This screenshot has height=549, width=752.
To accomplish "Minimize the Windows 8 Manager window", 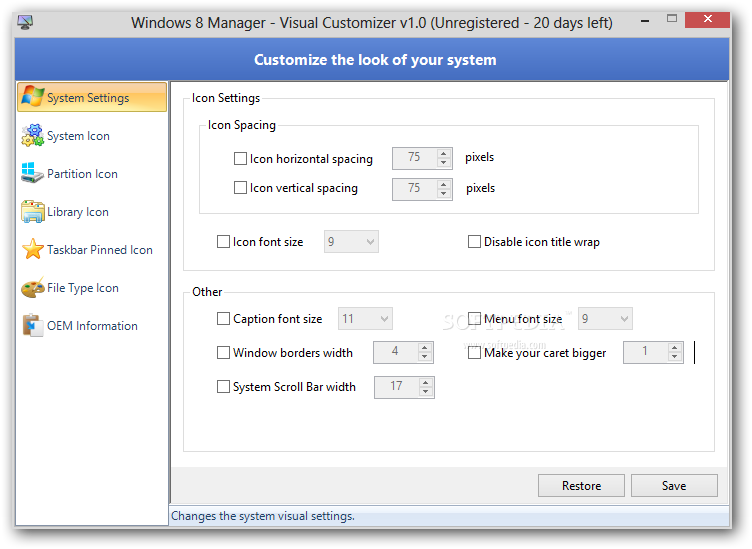I will click(x=645, y=21).
